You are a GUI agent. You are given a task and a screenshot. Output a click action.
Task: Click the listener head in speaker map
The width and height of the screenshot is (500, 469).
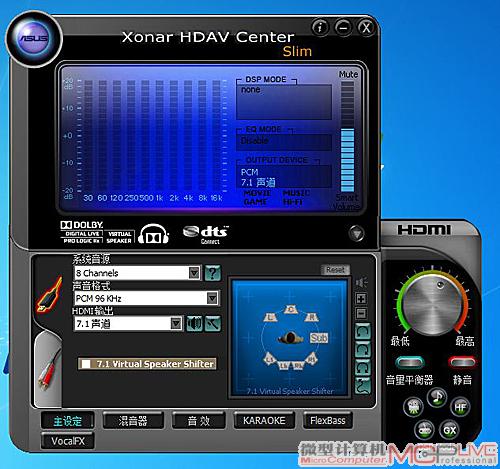pos(291,338)
